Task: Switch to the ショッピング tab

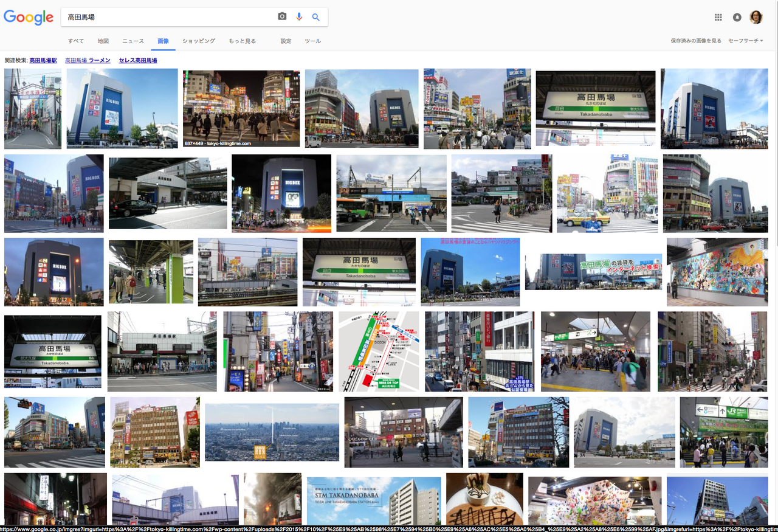Action: (x=199, y=41)
